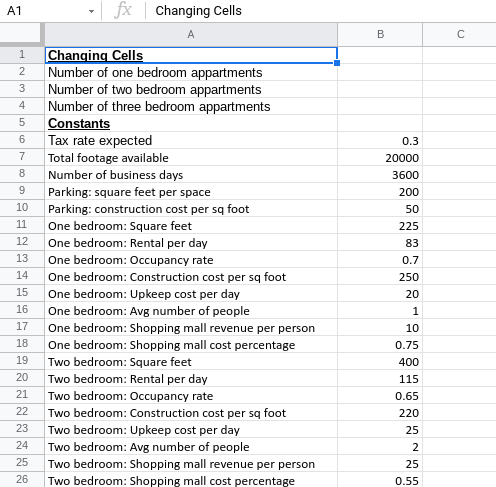Select one bedroom construction cost value 250
Viewport: 496px width, 487px height.
(x=380, y=276)
